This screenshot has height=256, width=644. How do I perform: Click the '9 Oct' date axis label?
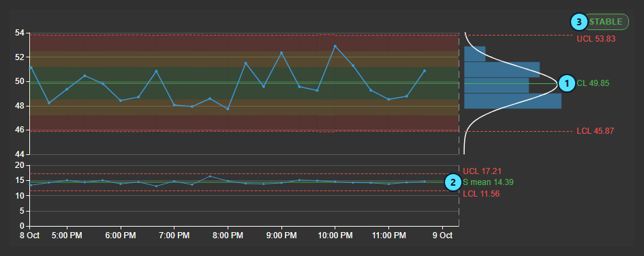(x=443, y=236)
